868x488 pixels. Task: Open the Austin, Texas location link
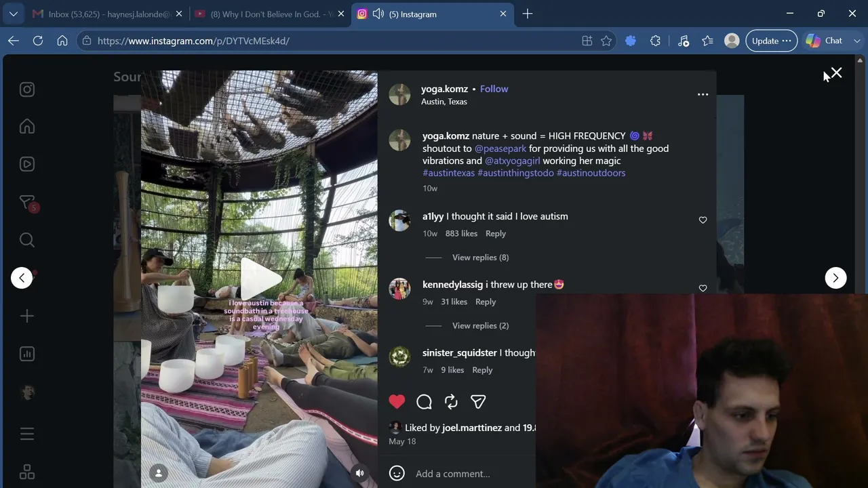(444, 102)
